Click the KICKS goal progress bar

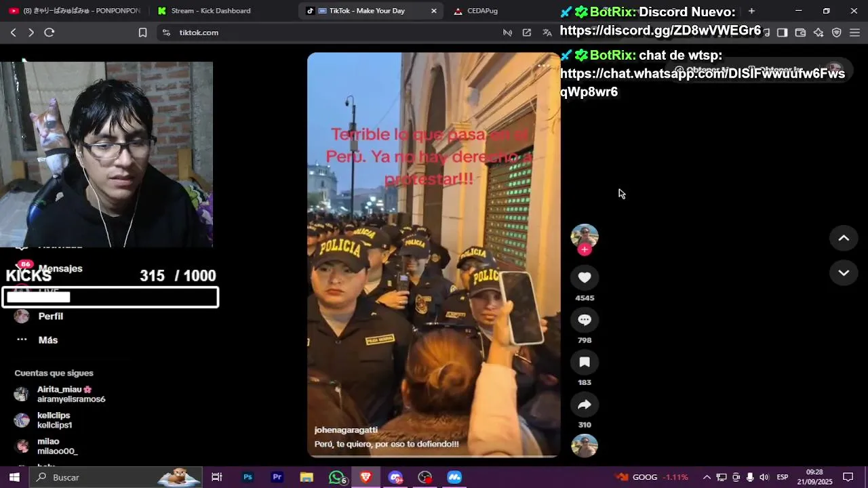tap(111, 297)
